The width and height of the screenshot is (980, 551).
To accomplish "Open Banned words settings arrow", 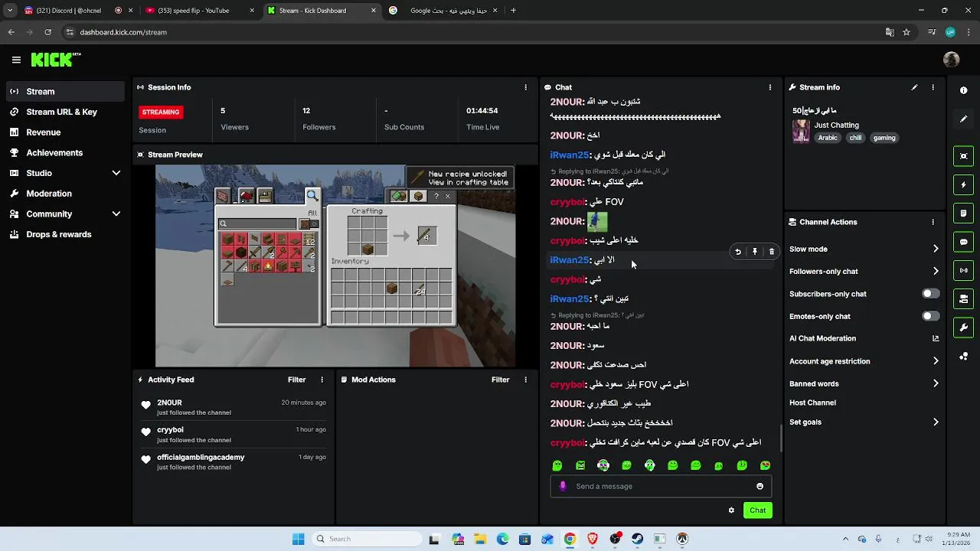I will point(936,383).
